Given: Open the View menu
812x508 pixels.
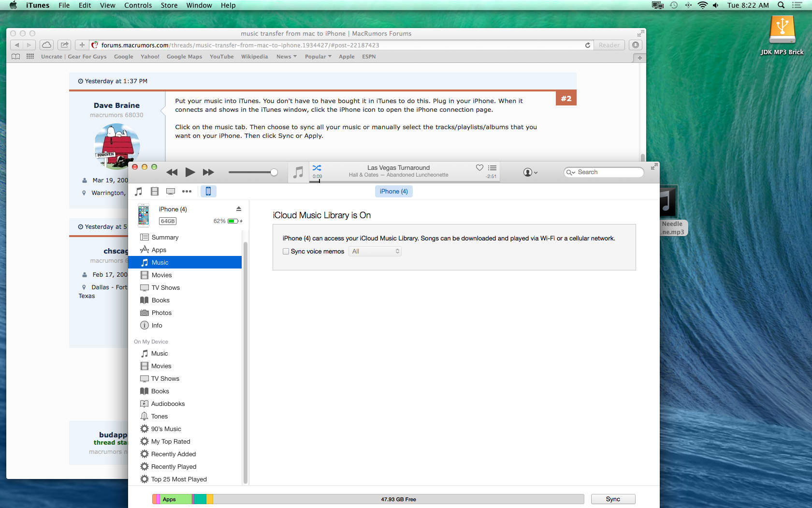Looking at the screenshot, I should click(x=107, y=5).
